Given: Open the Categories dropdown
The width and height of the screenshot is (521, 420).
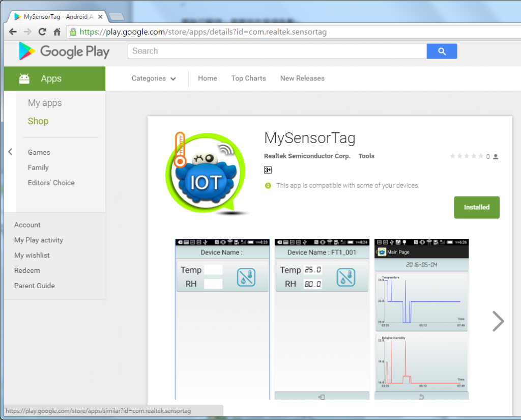Looking at the screenshot, I should pyautogui.click(x=154, y=78).
